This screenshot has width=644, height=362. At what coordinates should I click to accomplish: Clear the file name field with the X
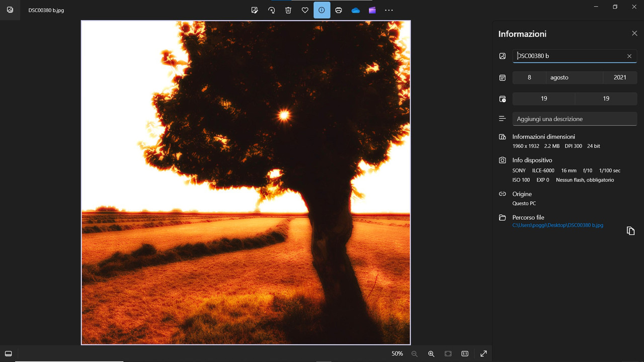pos(629,56)
